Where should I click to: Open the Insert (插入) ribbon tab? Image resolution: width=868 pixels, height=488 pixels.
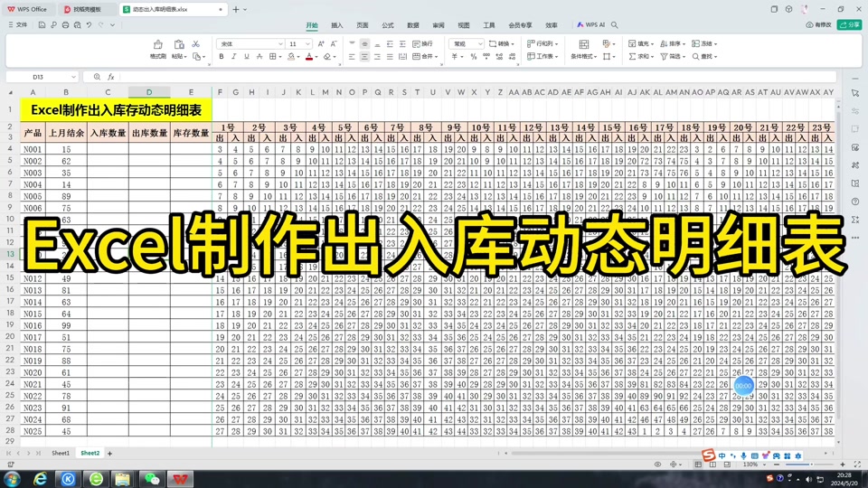[x=336, y=25]
